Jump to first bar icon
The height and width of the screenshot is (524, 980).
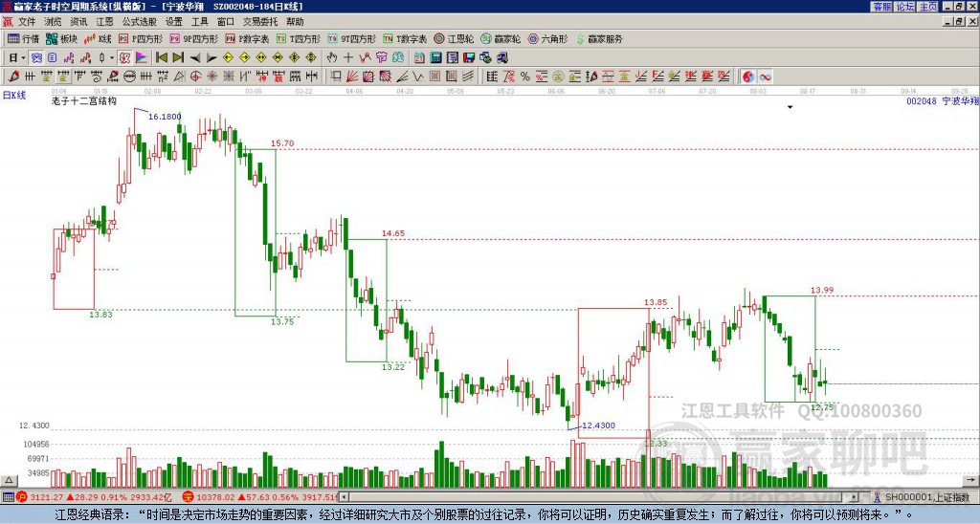pyautogui.click(x=161, y=58)
